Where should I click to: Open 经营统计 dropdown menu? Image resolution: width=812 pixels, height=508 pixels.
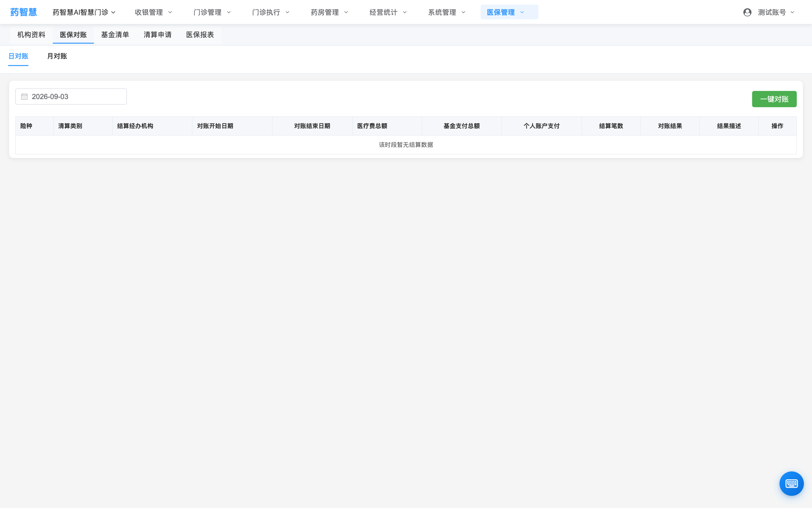388,12
